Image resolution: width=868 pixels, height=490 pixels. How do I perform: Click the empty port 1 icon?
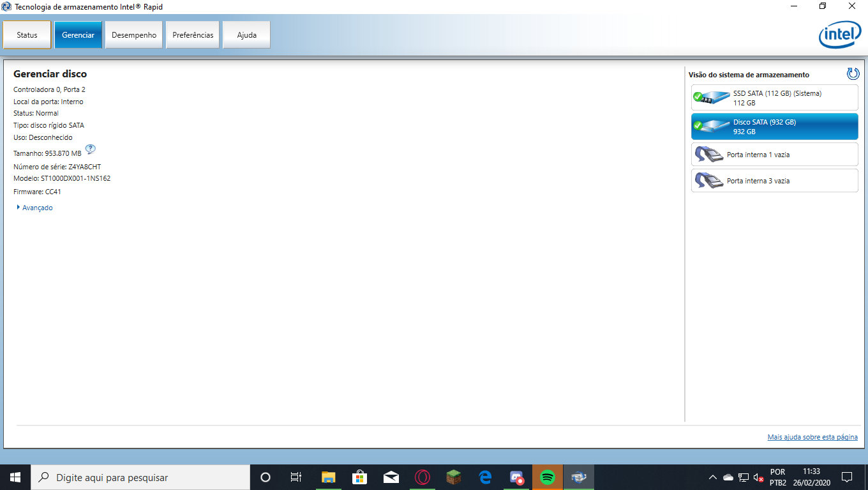(708, 155)
